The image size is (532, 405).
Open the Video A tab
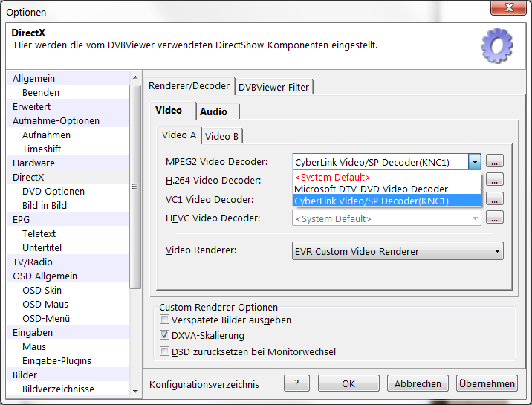pyautogui.click(x=179, y=135)
